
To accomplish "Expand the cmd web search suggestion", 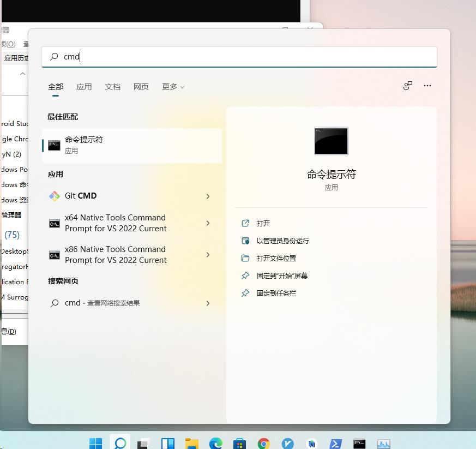I will click(208, 303).
